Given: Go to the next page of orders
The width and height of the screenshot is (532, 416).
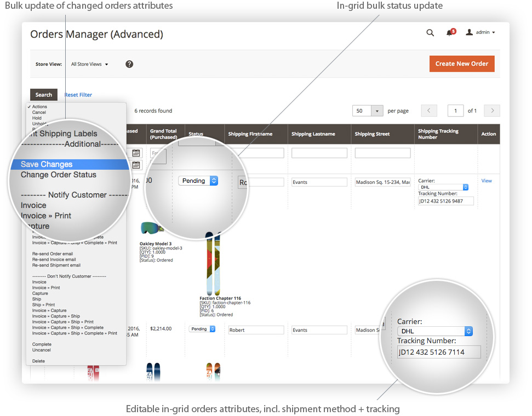Looking at the screenshot, I should (493, 111).
